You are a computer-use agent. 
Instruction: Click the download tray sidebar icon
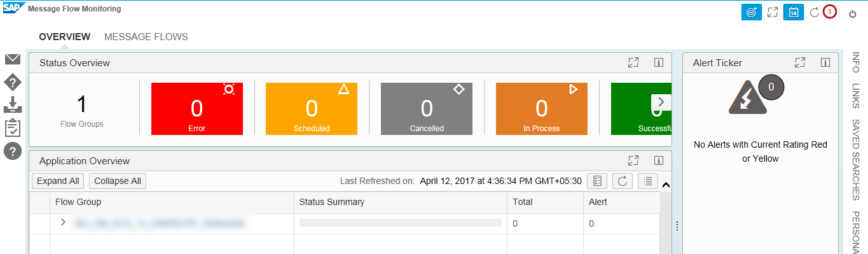pos(13,104)
